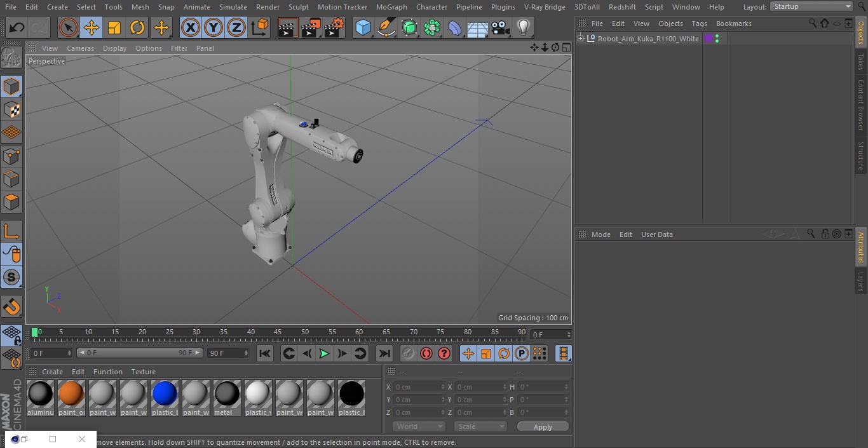Toggle the Enable Axis L-shaped icon
This screenshot has width=868, height=448.
[x=11, y=231]
